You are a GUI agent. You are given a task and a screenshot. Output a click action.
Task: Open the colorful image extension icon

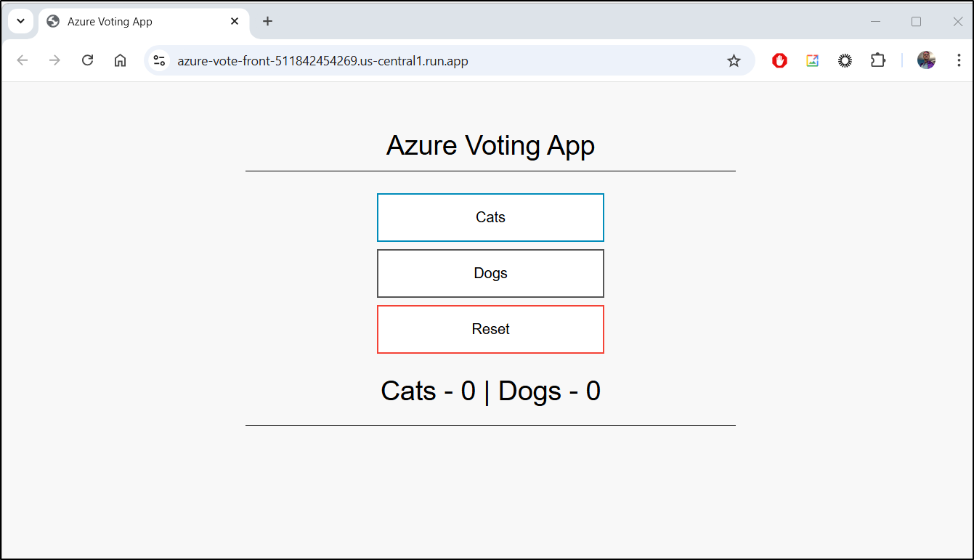[x=812, y=61]
